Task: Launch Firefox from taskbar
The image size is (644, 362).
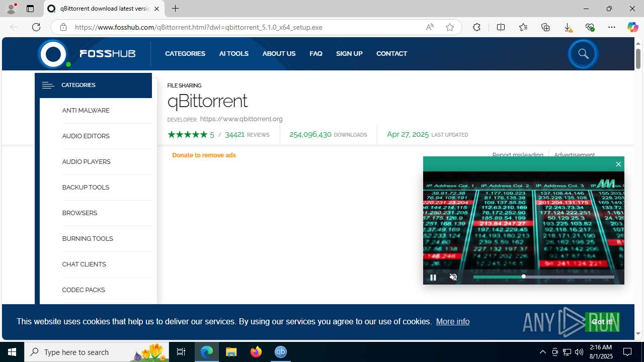Action: pyautogui.click(x=256, y=352)
